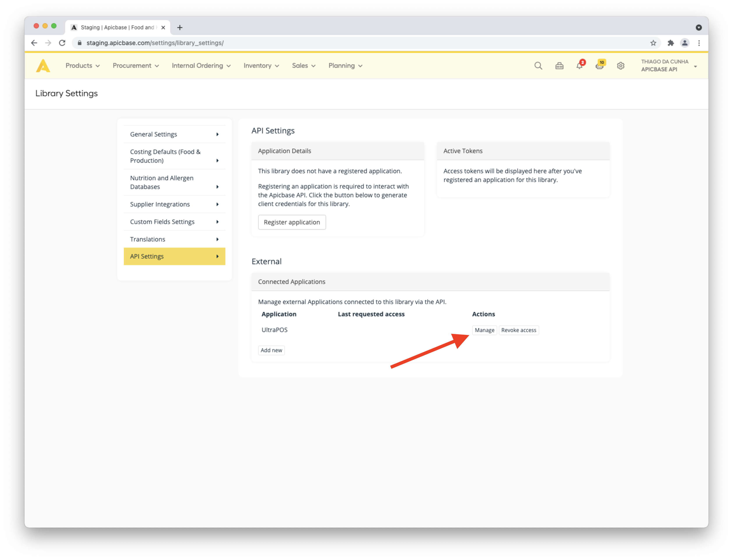
Task: Click the API Settings heading
Action: [273, 131]
